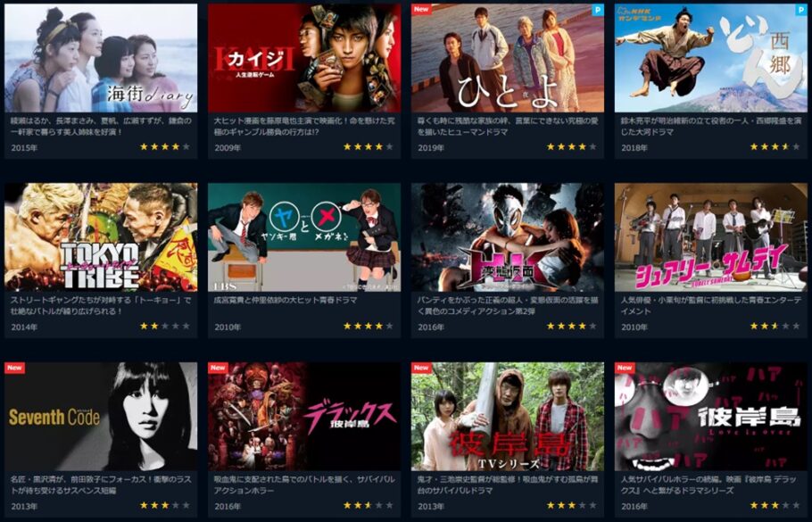Click the New badge on 彼岸島 Love is over
The width and height of the screenshot is (812, 522).
pyautogui.click(x=625, y=368)
